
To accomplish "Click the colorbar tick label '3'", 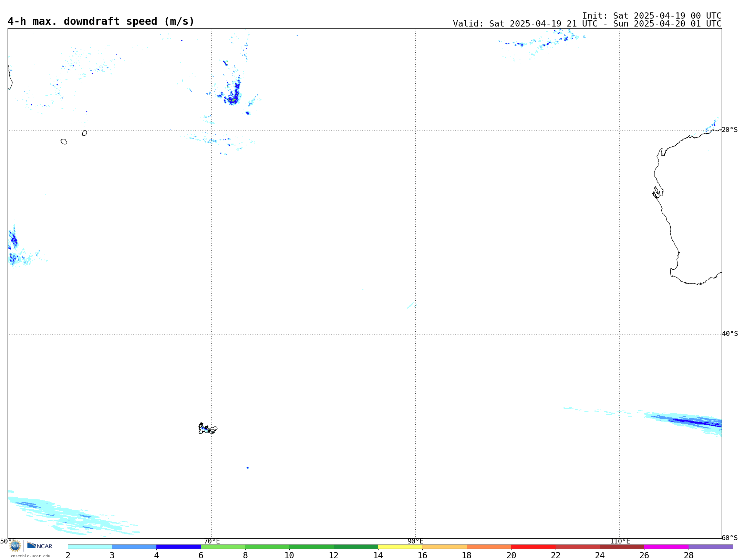I will [x=112, y=556].
